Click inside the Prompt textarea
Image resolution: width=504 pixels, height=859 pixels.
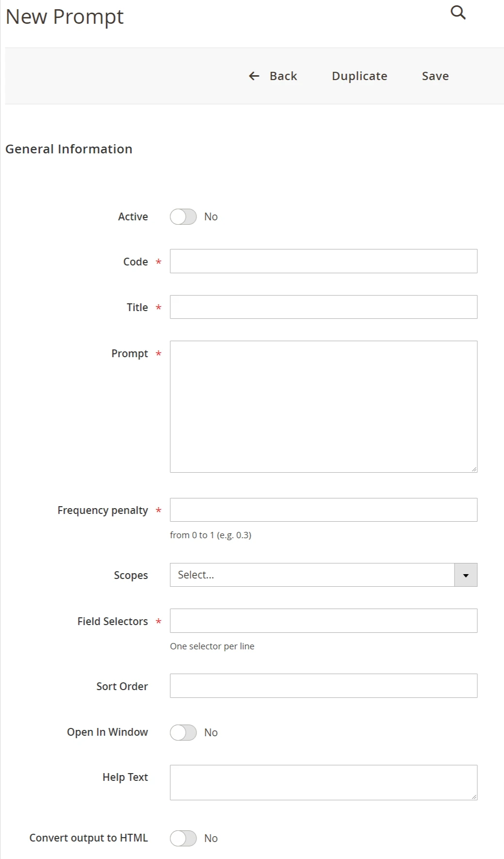[x=324, y=407]
